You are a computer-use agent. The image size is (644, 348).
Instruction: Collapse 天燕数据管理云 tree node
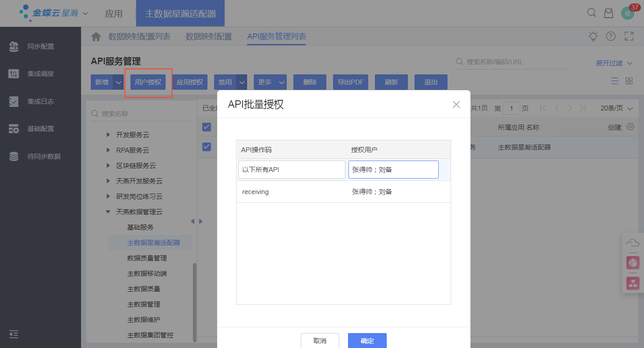click(108, 212)
